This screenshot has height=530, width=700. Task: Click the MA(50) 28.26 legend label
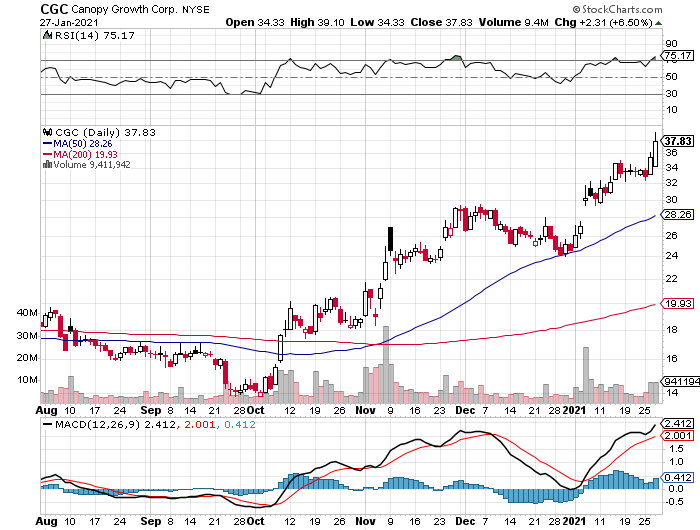(83, 144)
